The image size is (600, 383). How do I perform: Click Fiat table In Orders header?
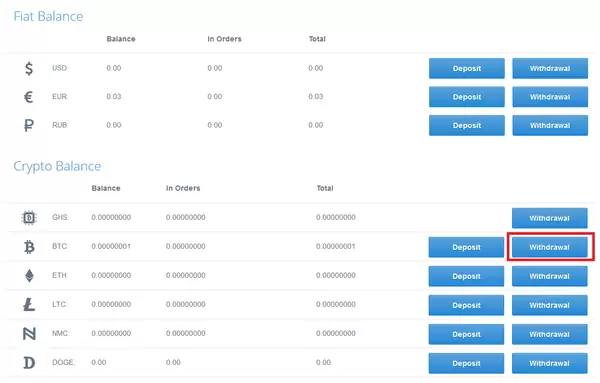(x=224, y=39)
